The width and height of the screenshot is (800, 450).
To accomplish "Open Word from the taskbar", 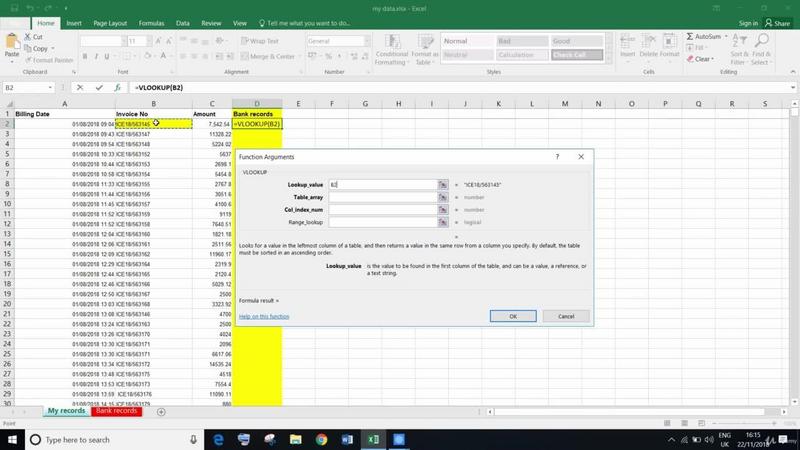I will [x=347, y=439].
